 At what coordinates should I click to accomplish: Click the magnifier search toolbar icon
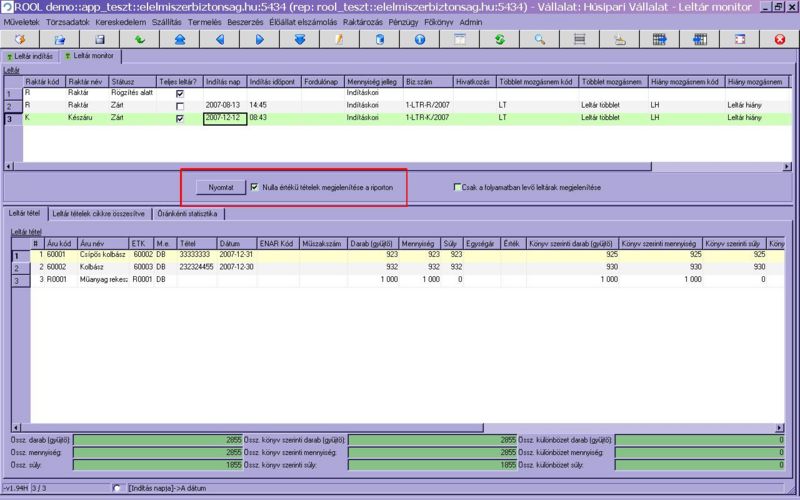pos(540,39)
